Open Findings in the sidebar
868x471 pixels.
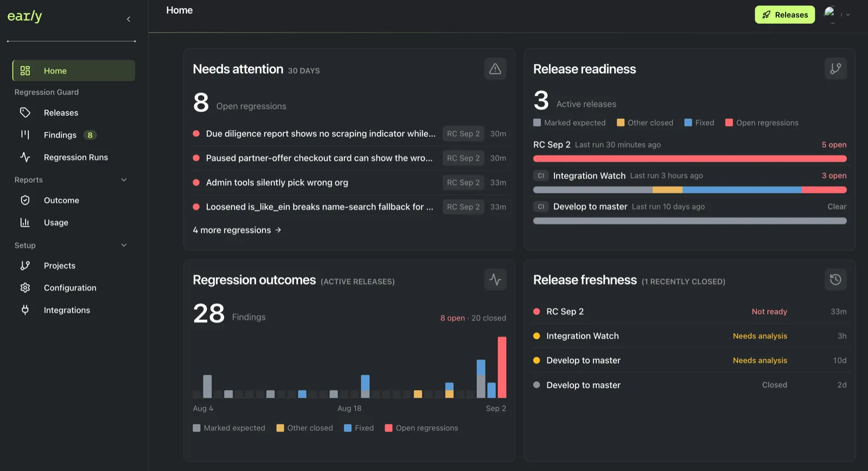74,135
